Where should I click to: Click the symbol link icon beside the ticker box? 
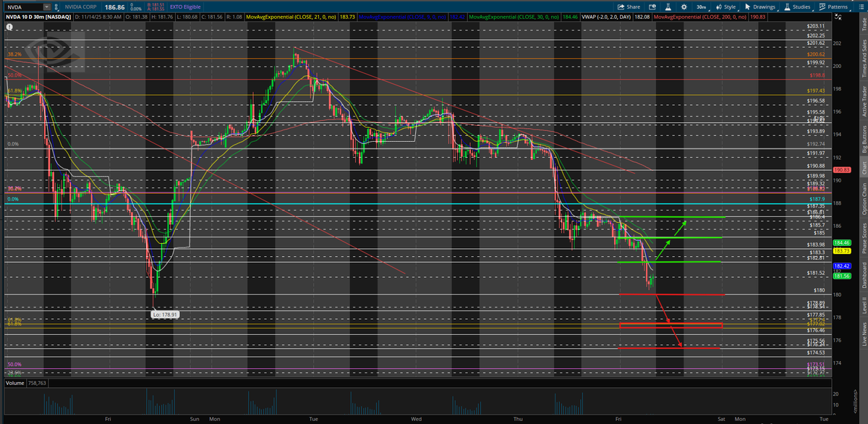57,7
